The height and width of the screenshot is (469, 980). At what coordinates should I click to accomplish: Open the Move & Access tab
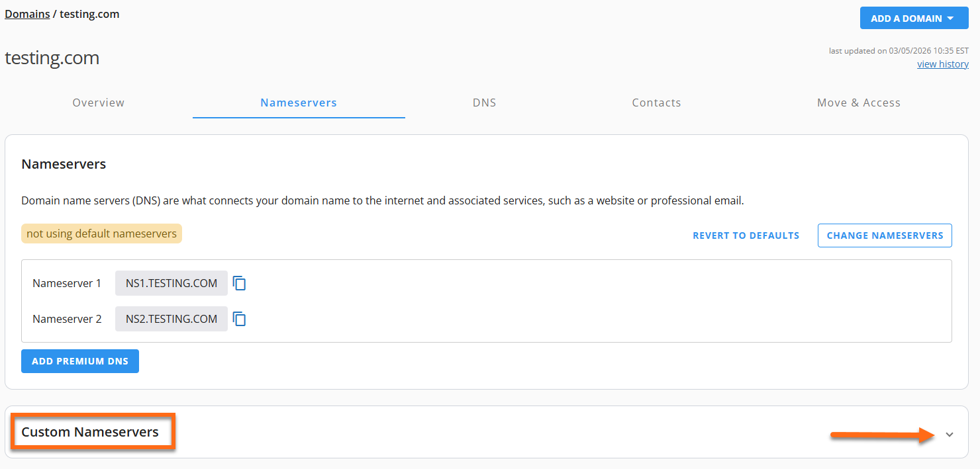(x=859, y=103)
